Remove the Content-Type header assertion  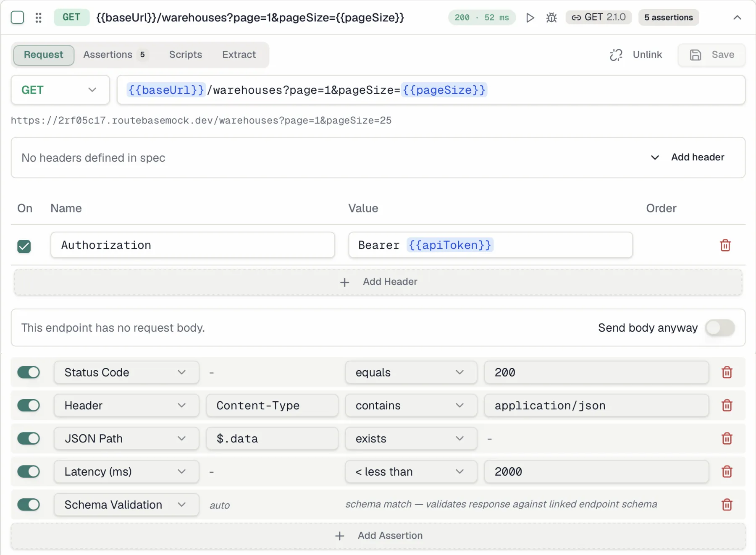coord(727,406)
